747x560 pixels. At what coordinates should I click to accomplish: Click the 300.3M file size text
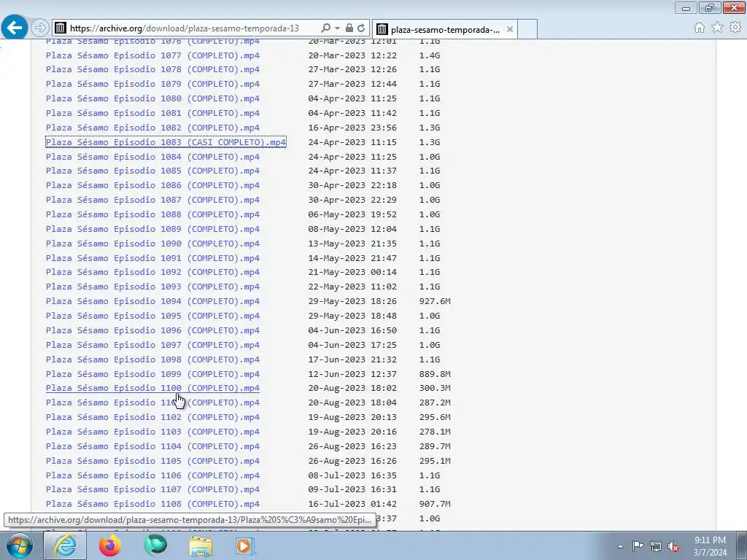(435, 388)
